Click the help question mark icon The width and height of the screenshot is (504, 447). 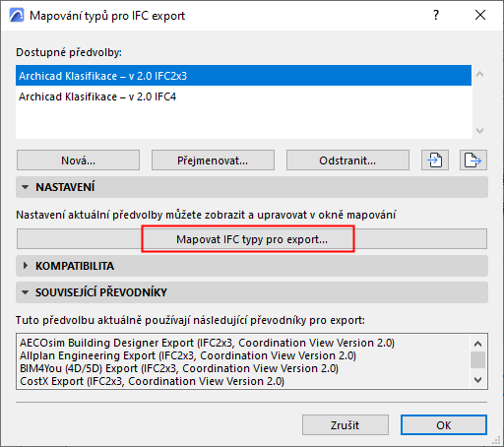[436, 15]
